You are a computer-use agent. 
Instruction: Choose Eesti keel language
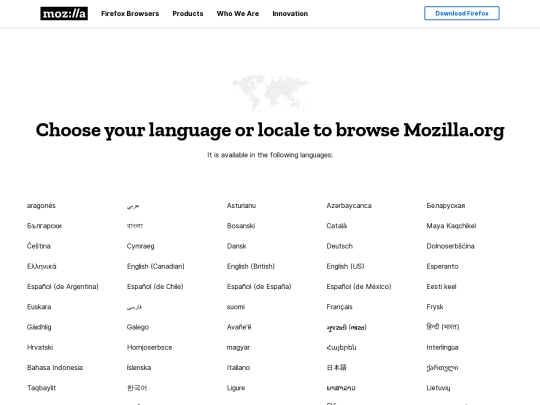(x=441, y=287)
